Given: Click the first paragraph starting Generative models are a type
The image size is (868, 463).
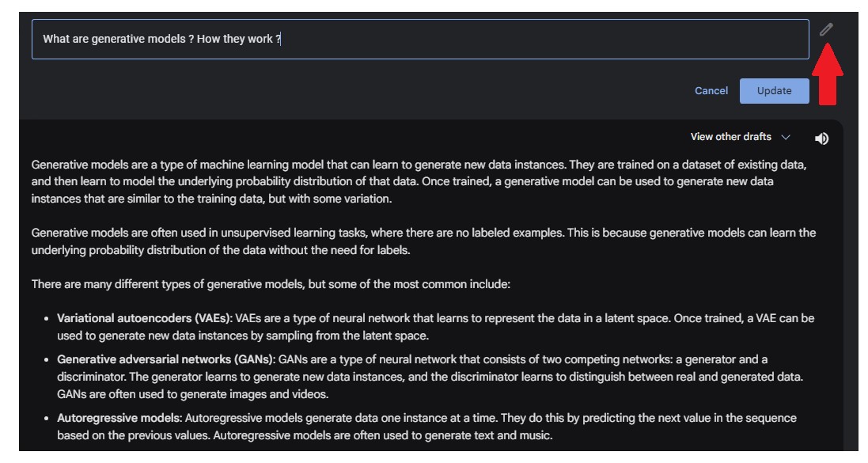Looking at the screenshot, I should [x=419, y=182].
